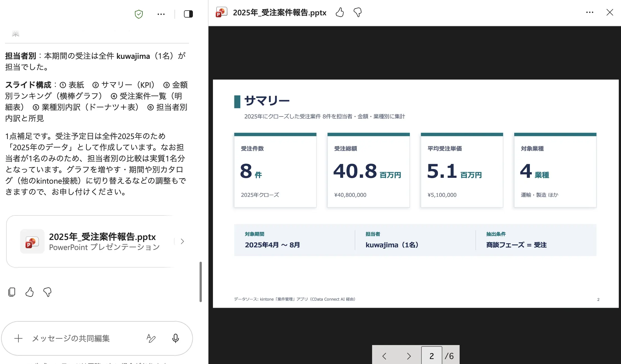Click the 対象業種 4 業種 card
Screen dimensions: 621x364
click(x=555, y=170)
